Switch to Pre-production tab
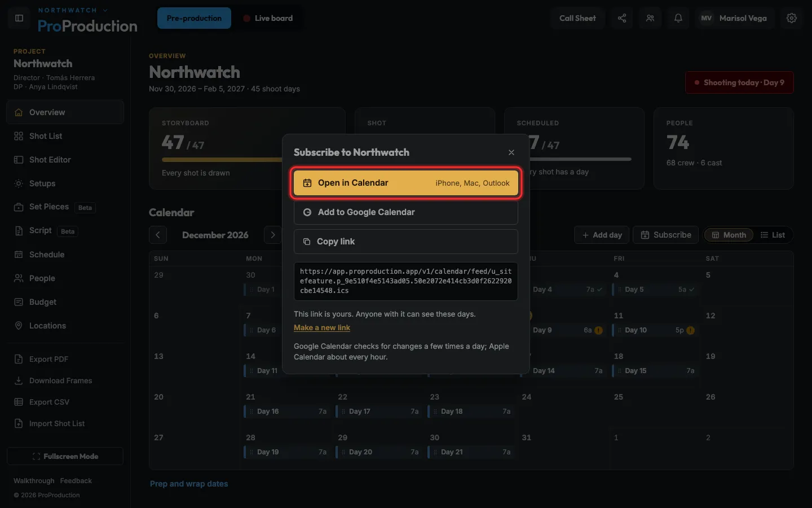The image size is (812, 508). tap(194, 18)
